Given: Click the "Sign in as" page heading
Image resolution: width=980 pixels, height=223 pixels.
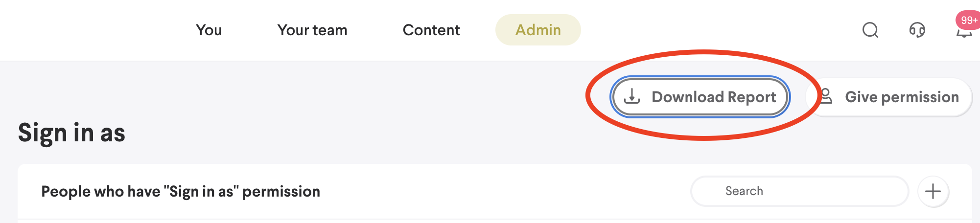Looking at the screenshot, I should [x=72, y=133].
